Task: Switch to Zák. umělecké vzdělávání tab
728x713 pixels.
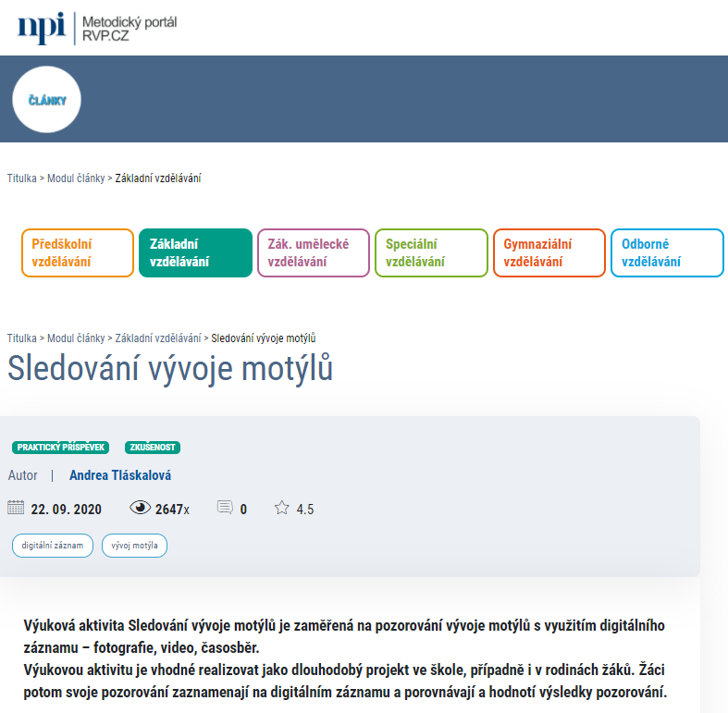Action: (x=313, y=253)
